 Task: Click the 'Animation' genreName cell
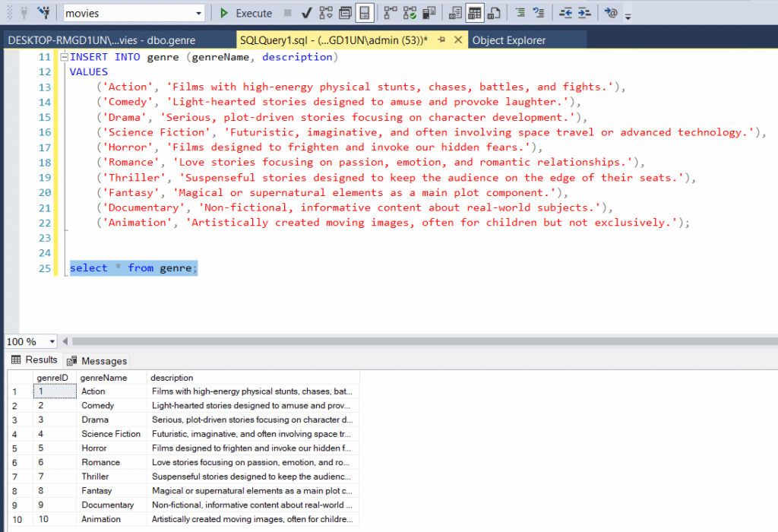112,519
